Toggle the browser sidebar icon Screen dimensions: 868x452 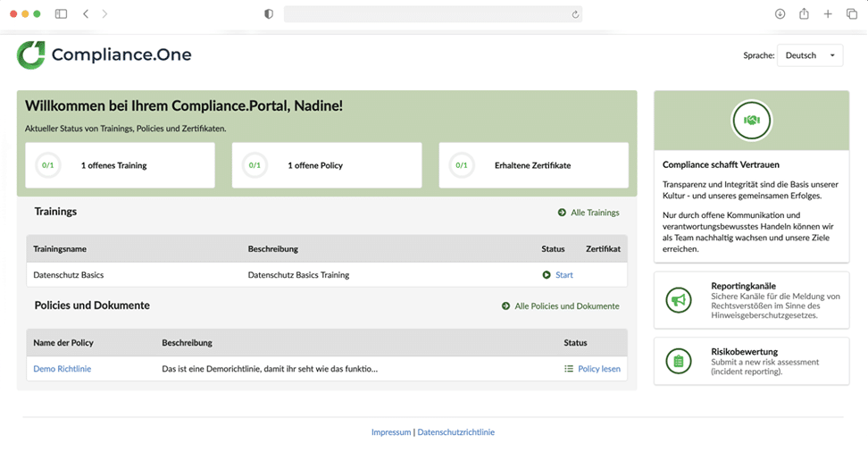click(x=61, y=14)
